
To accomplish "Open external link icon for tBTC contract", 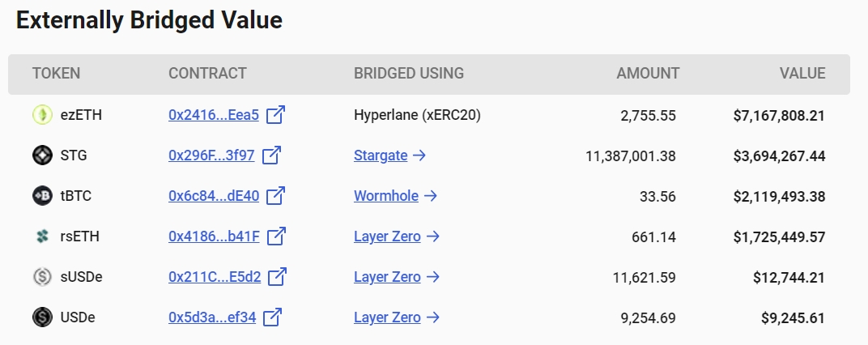I will point(275,195).
